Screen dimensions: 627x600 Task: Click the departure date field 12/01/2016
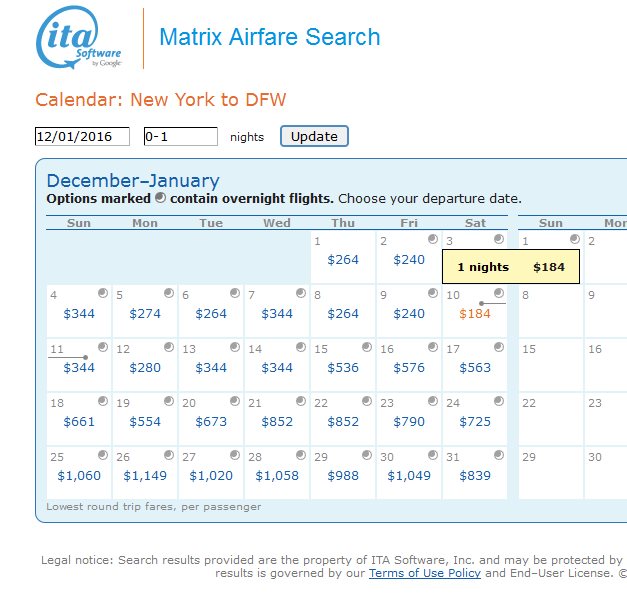pos(82,136)
